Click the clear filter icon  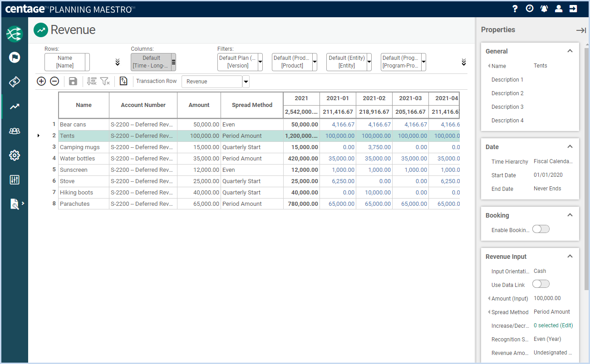tap(105, 81)
